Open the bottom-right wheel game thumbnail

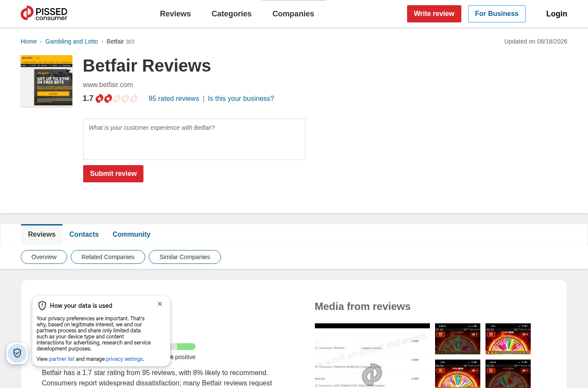(x=508, y=374)
